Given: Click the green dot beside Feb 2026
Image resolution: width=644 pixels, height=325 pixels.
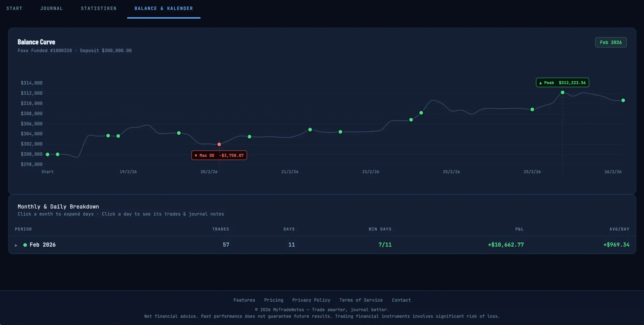Looking at the screenshot, I should click(x=25, y=245).
